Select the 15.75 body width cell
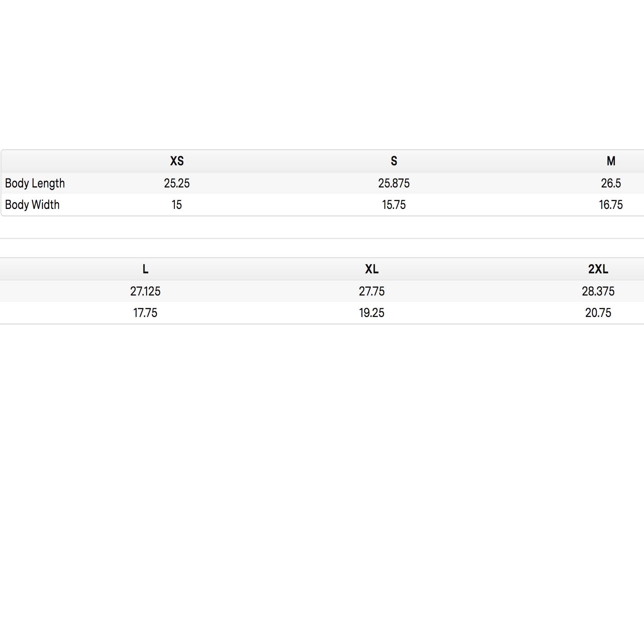 coord(394,205)
